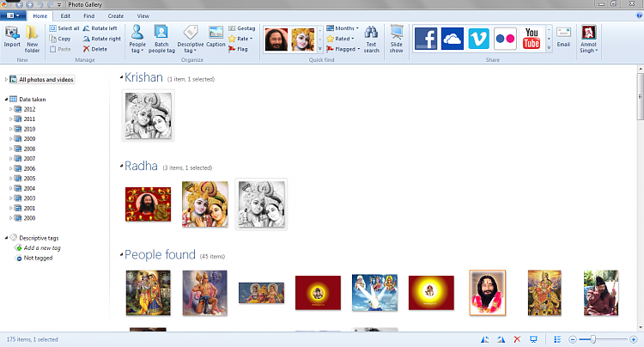
Task: Collapse the Descriptive tags node
Action: click(6, 238)
